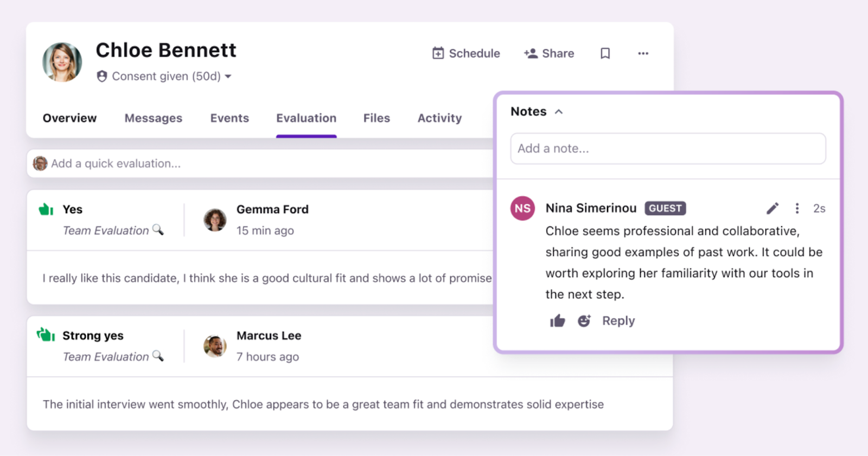Viewport: 868px width, 456px height.
Task: Select the Activity tab
Action: (x=439, y=118)
